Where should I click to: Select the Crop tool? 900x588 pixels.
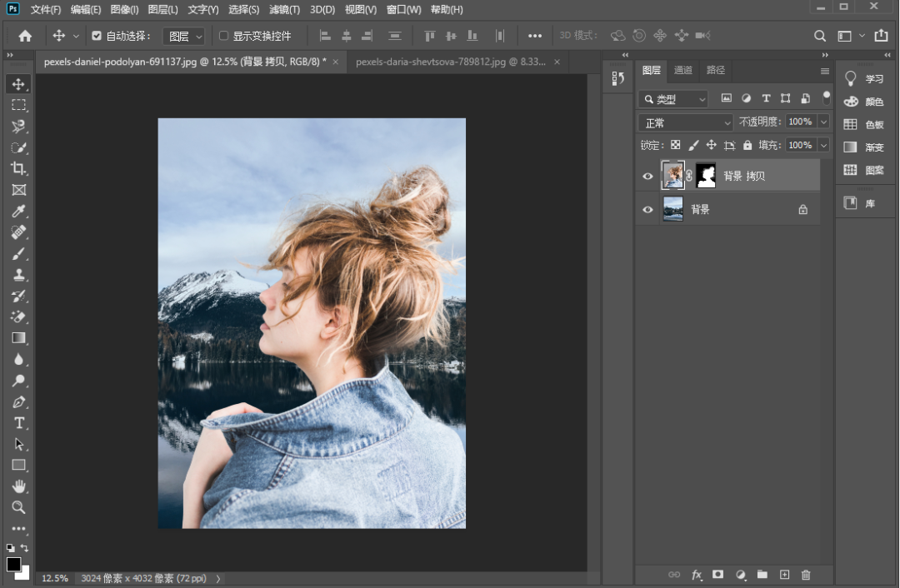(x=18, y=168)
